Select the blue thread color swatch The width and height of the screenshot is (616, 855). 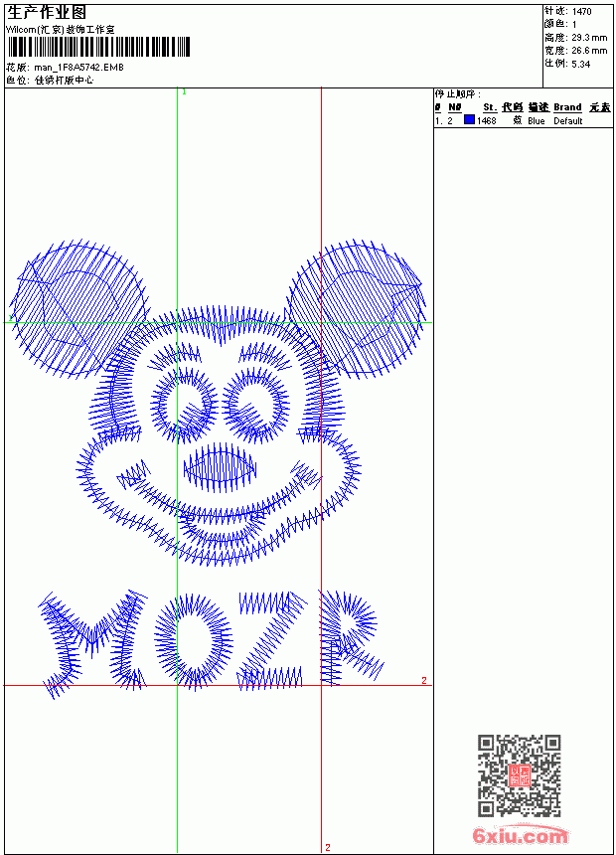tap(469, 120)
